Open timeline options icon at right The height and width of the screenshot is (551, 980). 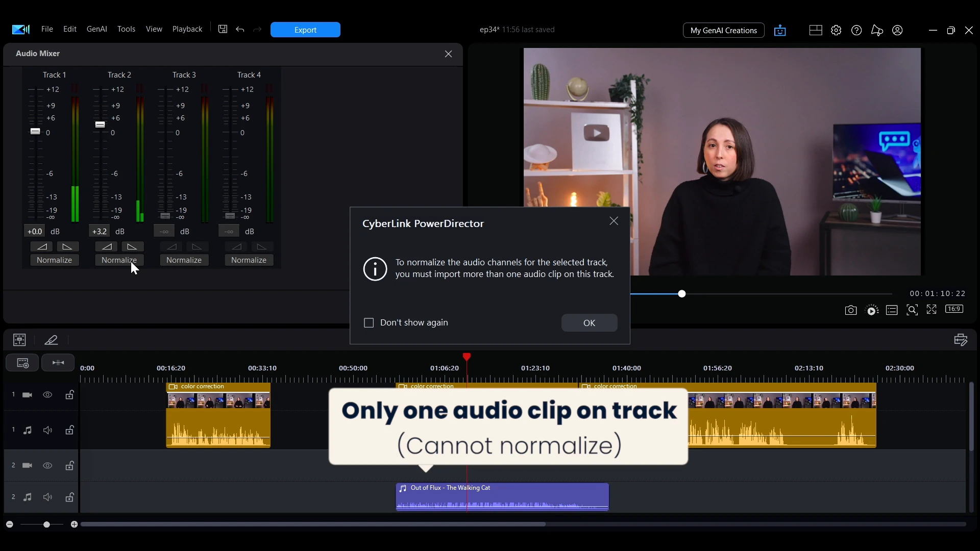tap(961, 340)
